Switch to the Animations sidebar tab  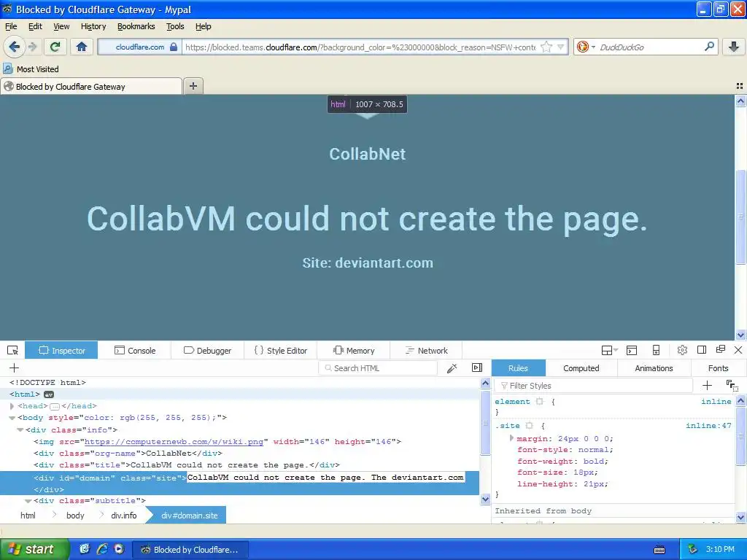654,368
